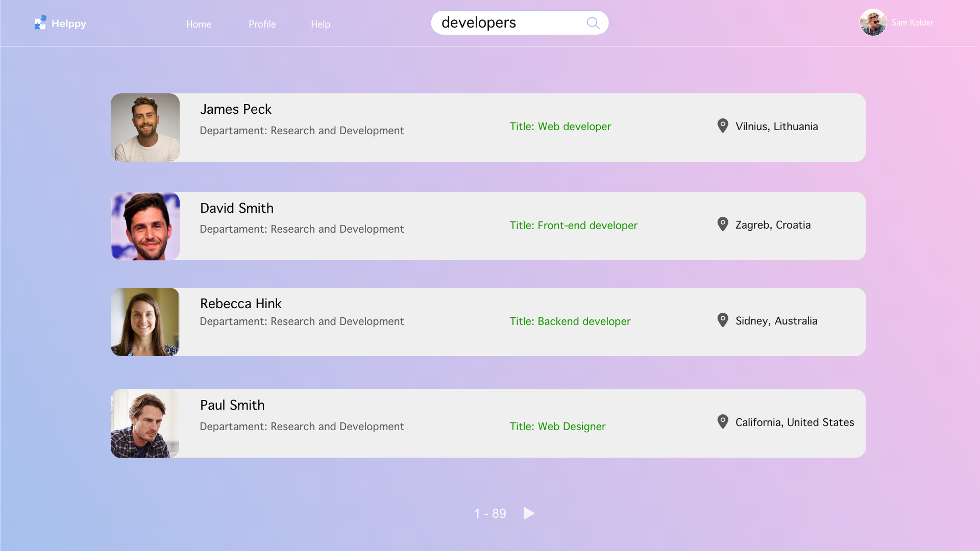Open David Smith's photo thumbnail
The width and height of the screenshot is (980, 551).
[x=145, y=226]
